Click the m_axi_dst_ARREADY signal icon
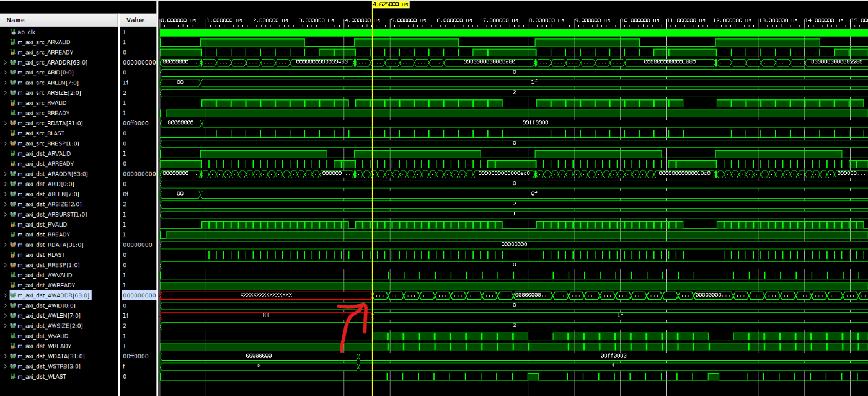This screenshot has height=396, width=868. point(13,164)
